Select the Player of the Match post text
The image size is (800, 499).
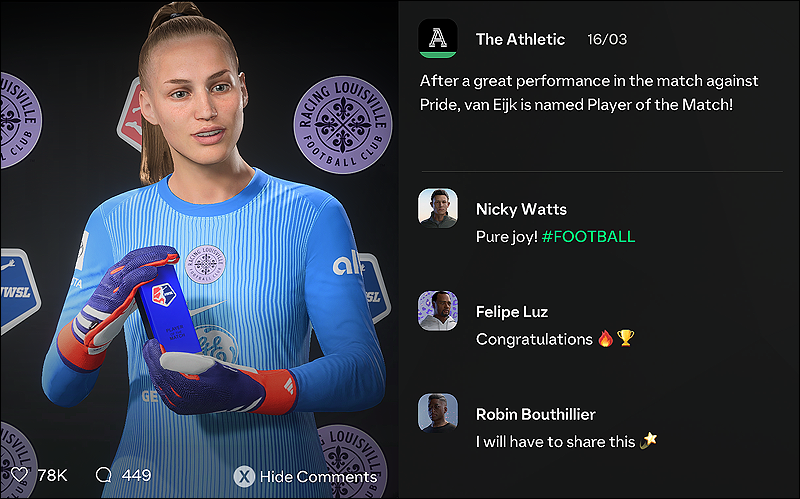pos(589,93)
